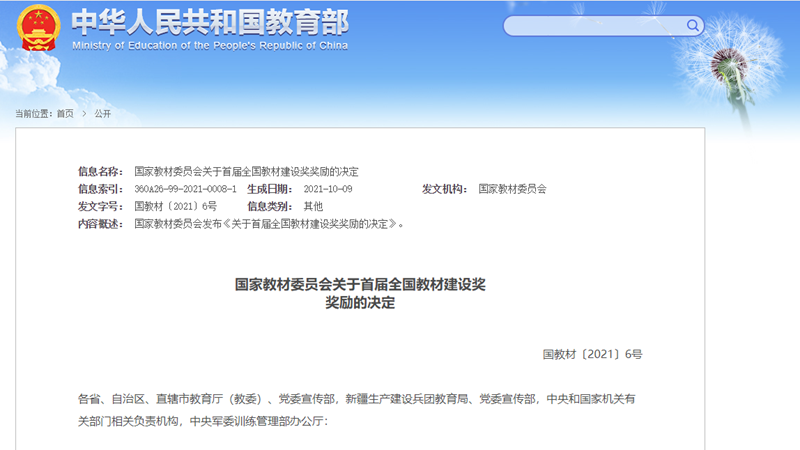
Task: Click the 信息索引 label
Action: [100, 189]
